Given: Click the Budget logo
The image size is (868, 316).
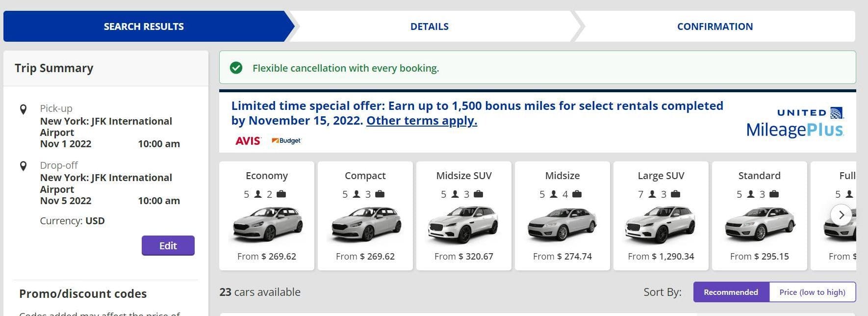Looking at the screenshot, I should pos(286,141).
